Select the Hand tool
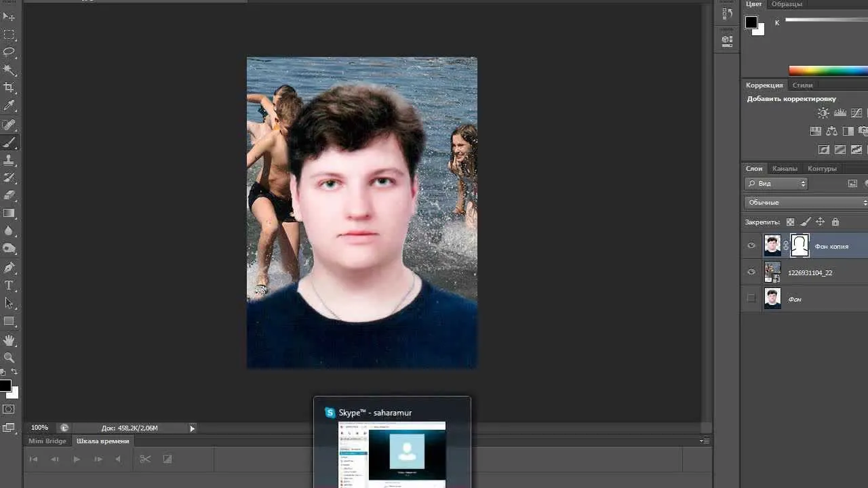This screenshot has width=868, height=488. [9, 340]
